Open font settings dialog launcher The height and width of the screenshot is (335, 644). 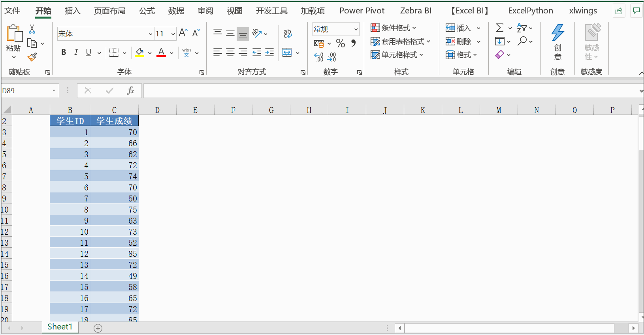[x=202, y=72]
